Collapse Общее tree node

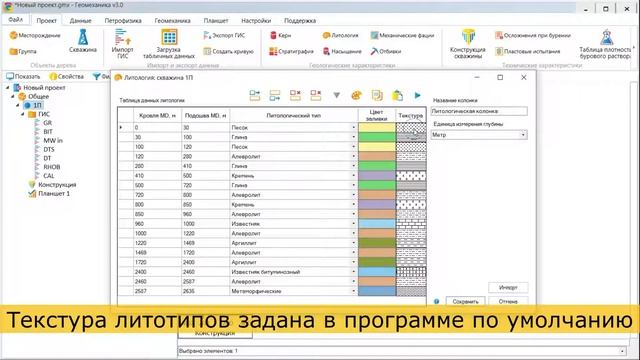(x=13, y=97)
